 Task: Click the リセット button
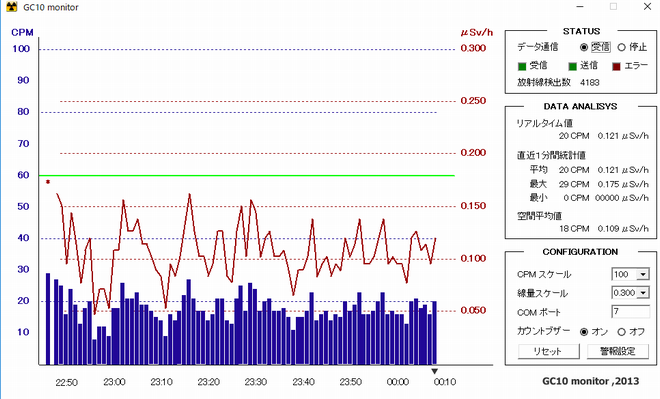pos(548,351)
